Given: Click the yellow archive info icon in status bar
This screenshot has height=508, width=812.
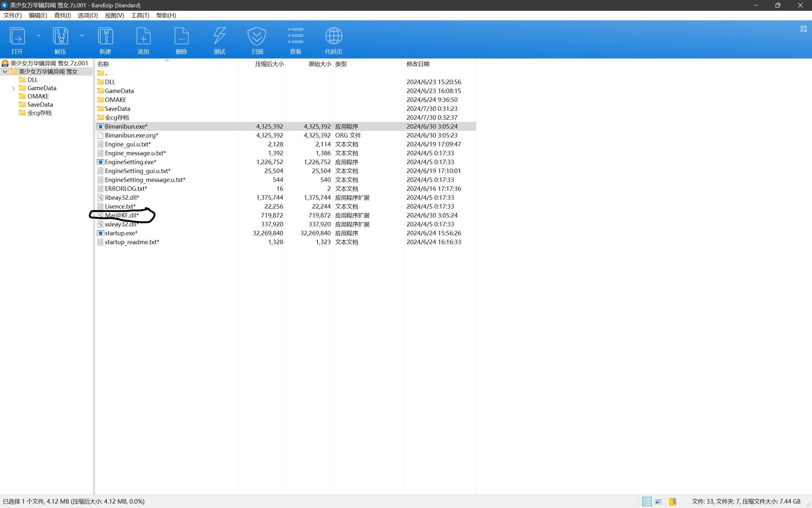Looking at the screenshot, I should 672,501.
